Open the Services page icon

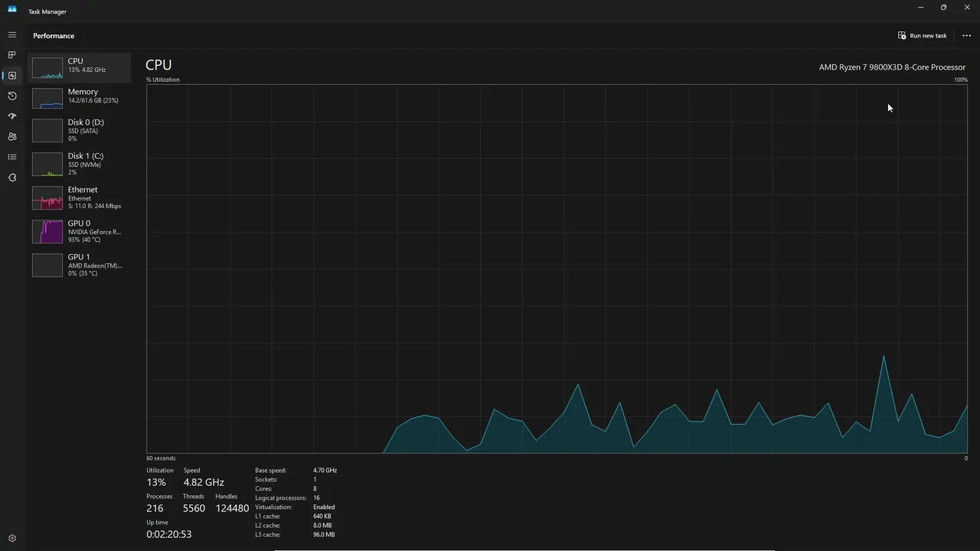click(x=12, y=178)
